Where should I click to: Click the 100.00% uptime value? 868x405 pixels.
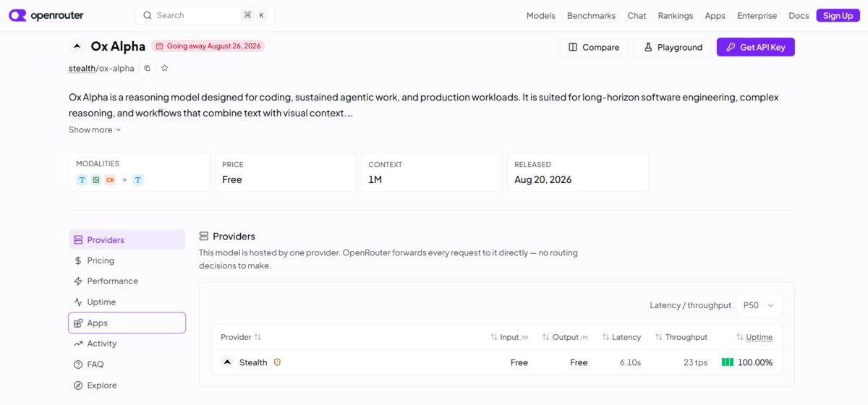pyautogui.click(x=755, y=362)
